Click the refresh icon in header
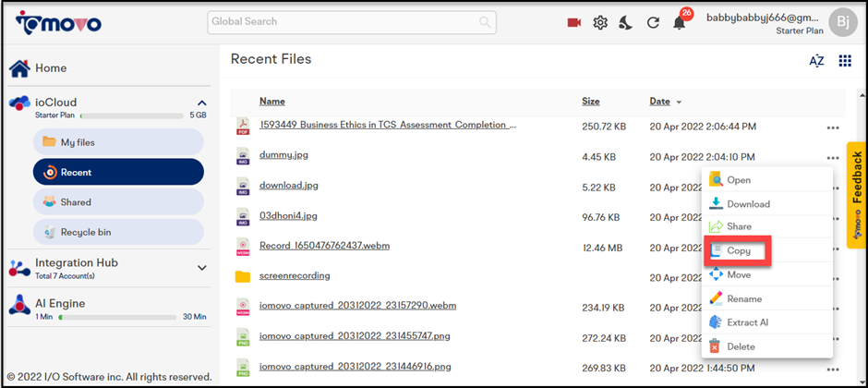 (x=653, y=23)
